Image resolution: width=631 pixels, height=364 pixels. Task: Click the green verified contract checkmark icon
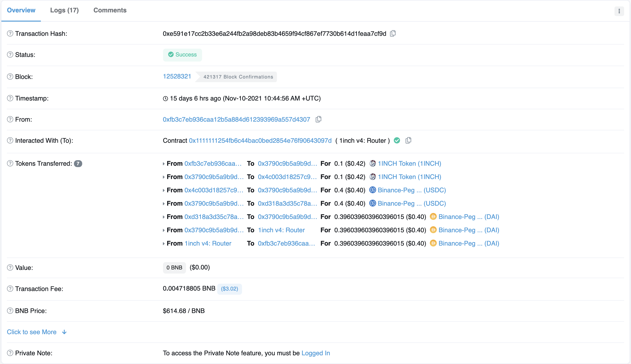tap(397, 140)
